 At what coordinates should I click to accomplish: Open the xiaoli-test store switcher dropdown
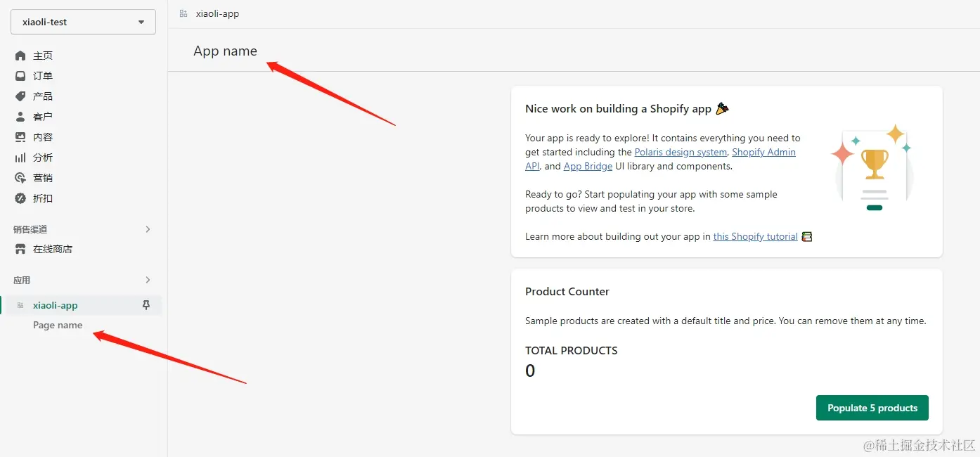[x=83, y=22]
